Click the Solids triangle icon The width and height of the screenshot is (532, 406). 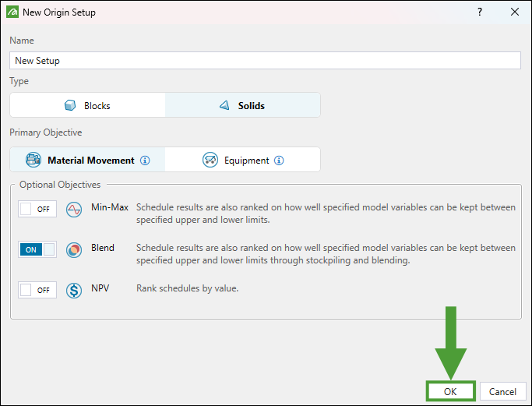click(224, 105)
